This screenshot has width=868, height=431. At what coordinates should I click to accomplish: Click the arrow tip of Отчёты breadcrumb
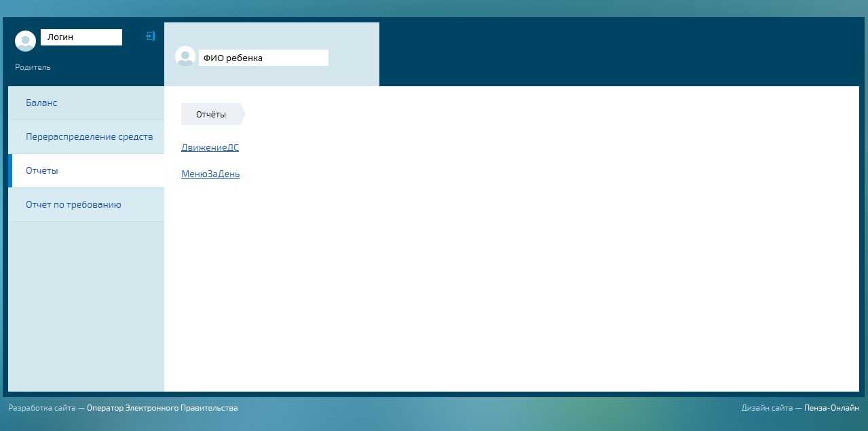pos(243,114)
